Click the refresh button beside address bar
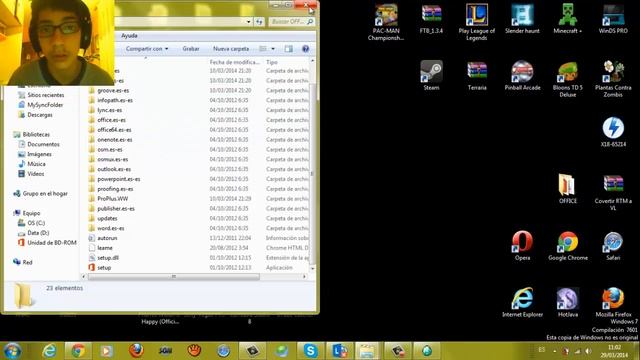The height and width of the screenshot is (360, 640). coord(259,21)
